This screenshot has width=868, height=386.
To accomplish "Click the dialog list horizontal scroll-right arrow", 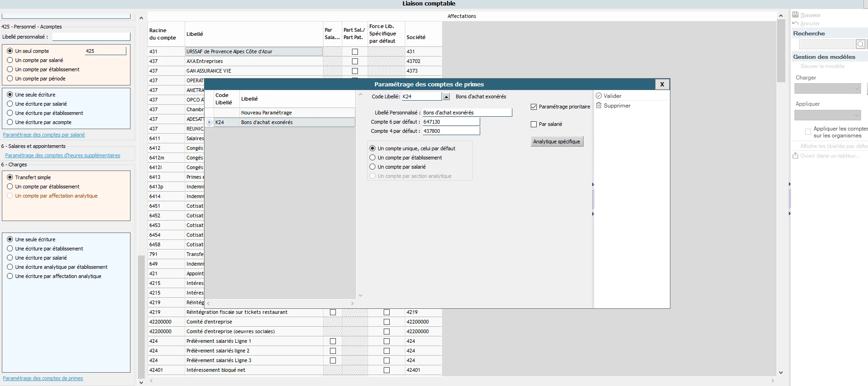I will (352, 304).
